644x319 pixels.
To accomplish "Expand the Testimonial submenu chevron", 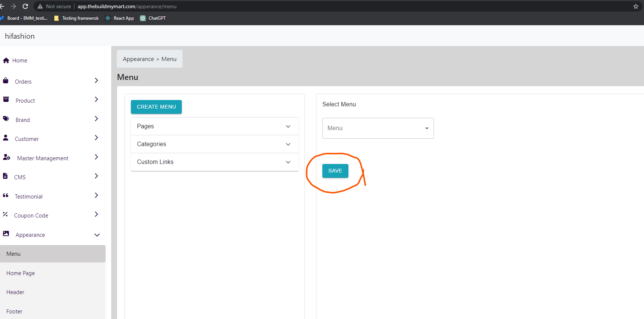I will pyautogui.click(x=96, y=195).
